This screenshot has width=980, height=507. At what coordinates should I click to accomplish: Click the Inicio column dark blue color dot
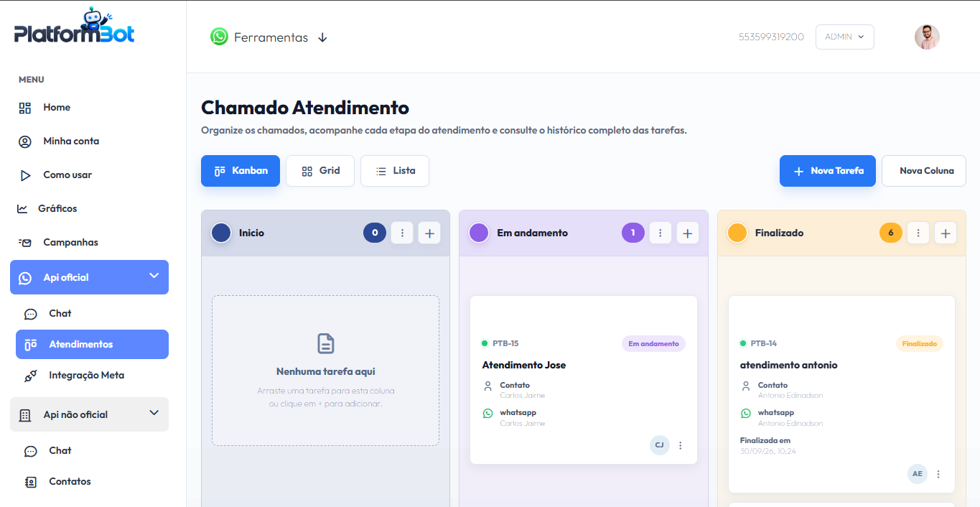click(x=221, y=233)
